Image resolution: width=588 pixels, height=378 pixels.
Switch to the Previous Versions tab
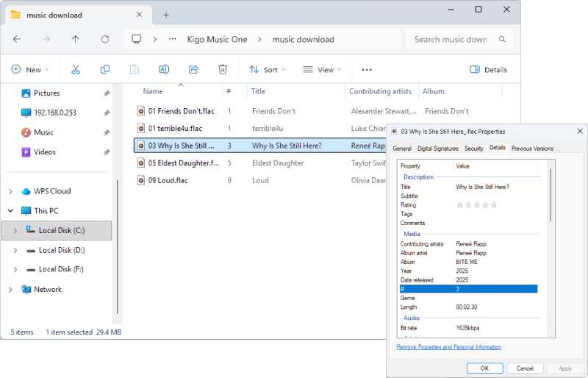[x=532, y=149]
